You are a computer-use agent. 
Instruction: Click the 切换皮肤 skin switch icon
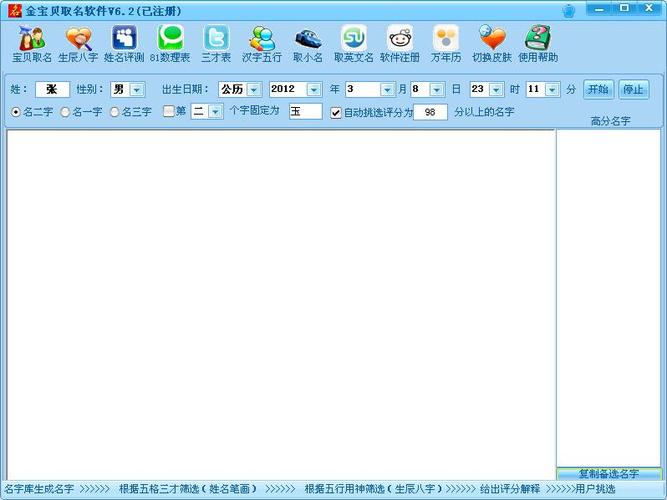[492, 43]
